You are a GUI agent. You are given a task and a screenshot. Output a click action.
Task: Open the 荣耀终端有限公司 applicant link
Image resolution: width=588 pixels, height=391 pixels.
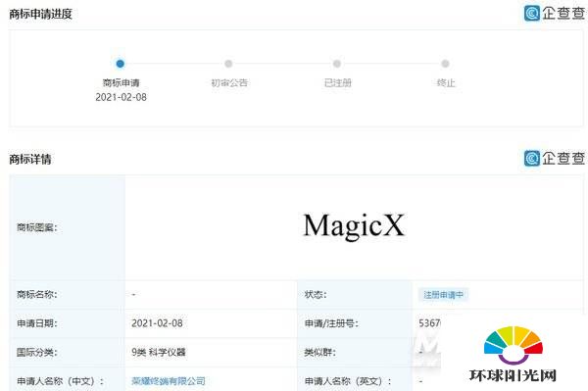tap(169, 381)
